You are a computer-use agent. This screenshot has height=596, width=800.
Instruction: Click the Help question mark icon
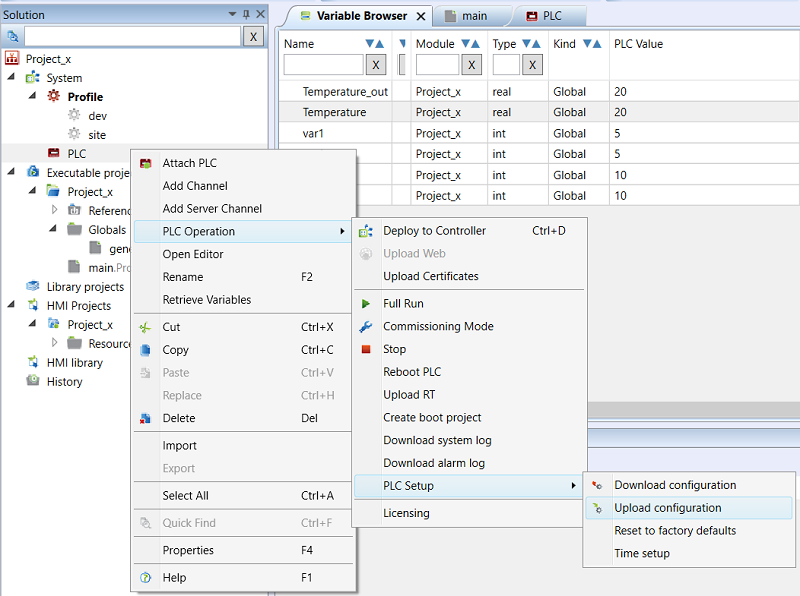[145, 578]
